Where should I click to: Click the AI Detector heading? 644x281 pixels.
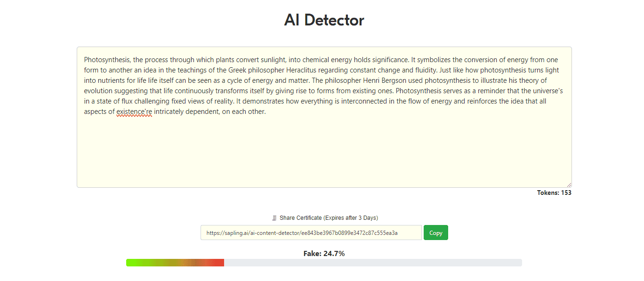pyautogui.click(x=324, y=20)
